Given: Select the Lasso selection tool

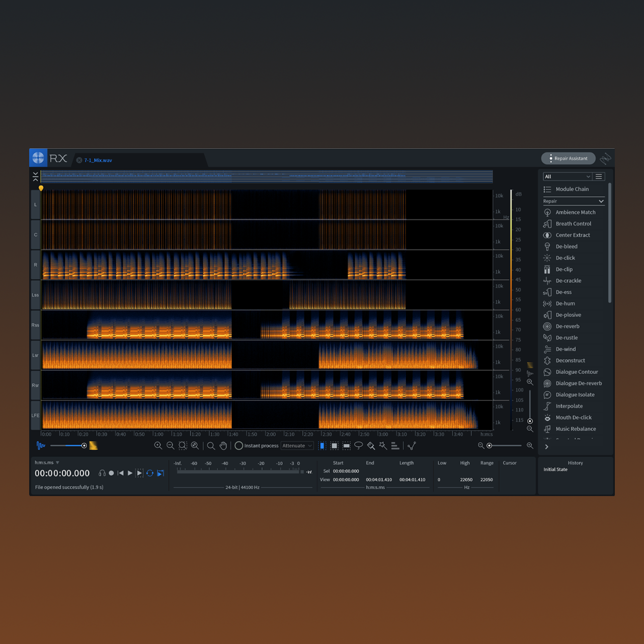Looking at the screenshot, I should click(x=359, y=446).
